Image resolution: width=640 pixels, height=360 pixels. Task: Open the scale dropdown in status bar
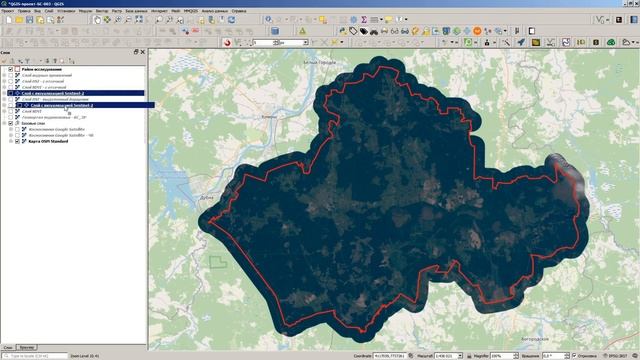click(460, 356)
